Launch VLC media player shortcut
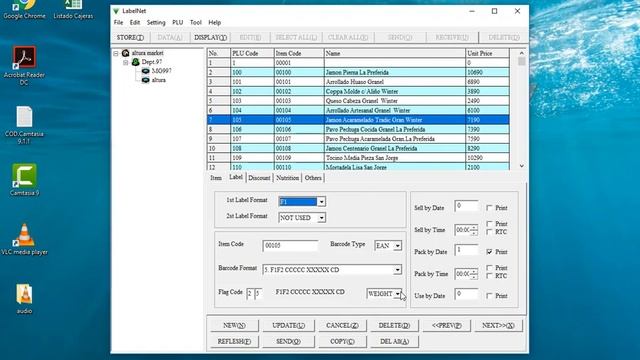The image size is (640, 360). pyautogui.click(x=24, y=239)
